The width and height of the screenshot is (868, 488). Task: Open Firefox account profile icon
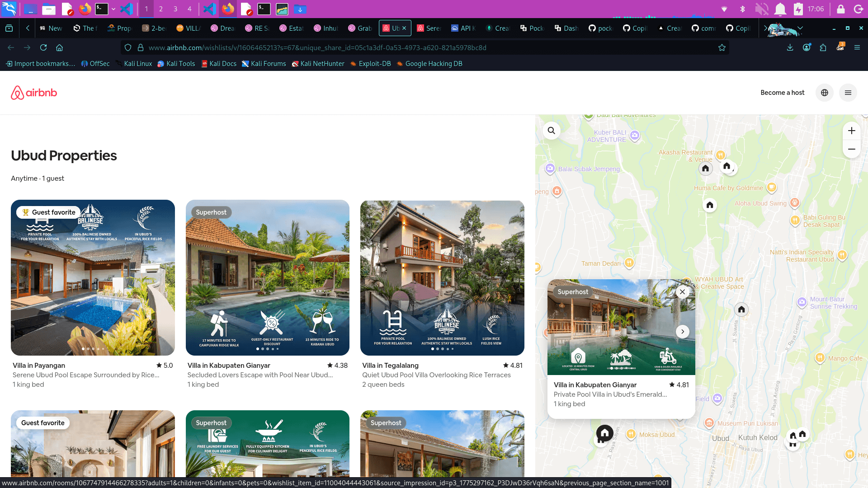(x=807, y=47)
